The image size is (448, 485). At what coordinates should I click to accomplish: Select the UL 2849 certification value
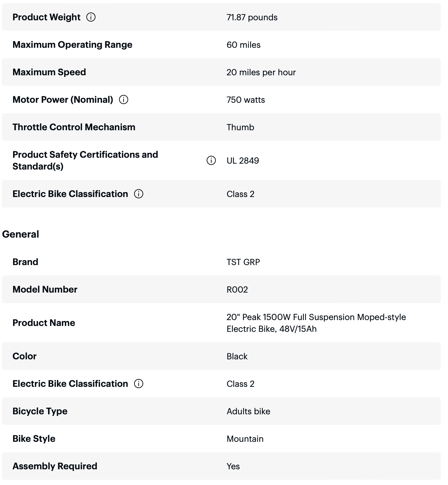pyautogui.click(x=243, y=161)
